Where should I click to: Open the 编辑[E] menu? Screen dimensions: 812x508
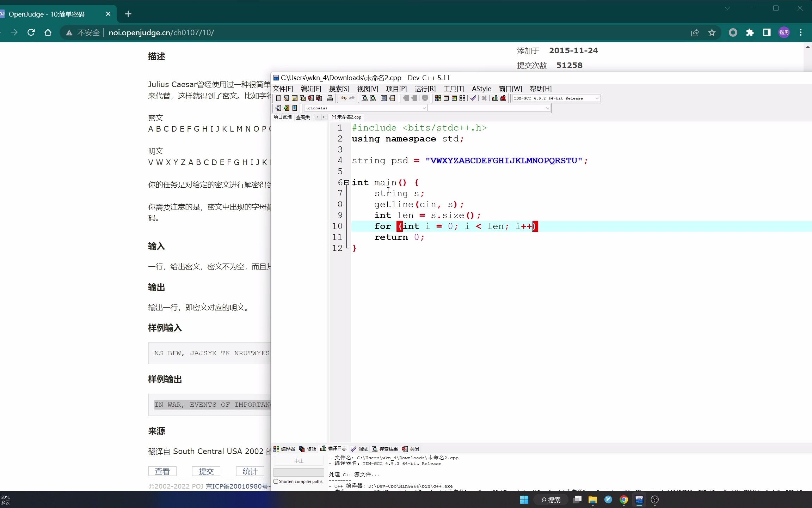click(311, 89)
